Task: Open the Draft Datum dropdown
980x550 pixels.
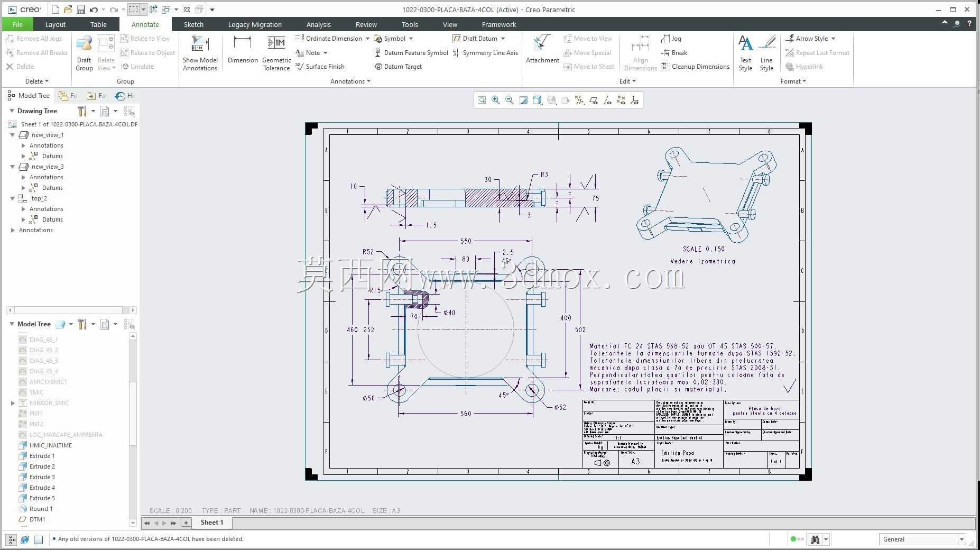Action: click(x=503, y=39)
